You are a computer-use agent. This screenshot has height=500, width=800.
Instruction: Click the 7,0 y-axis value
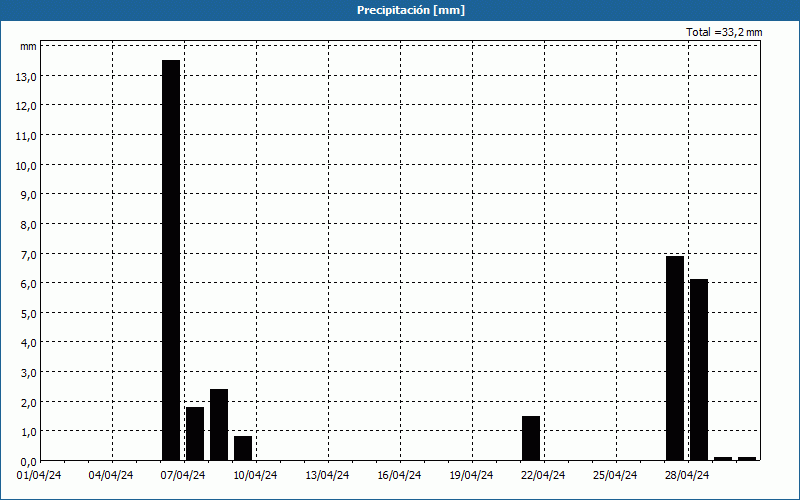28,254
